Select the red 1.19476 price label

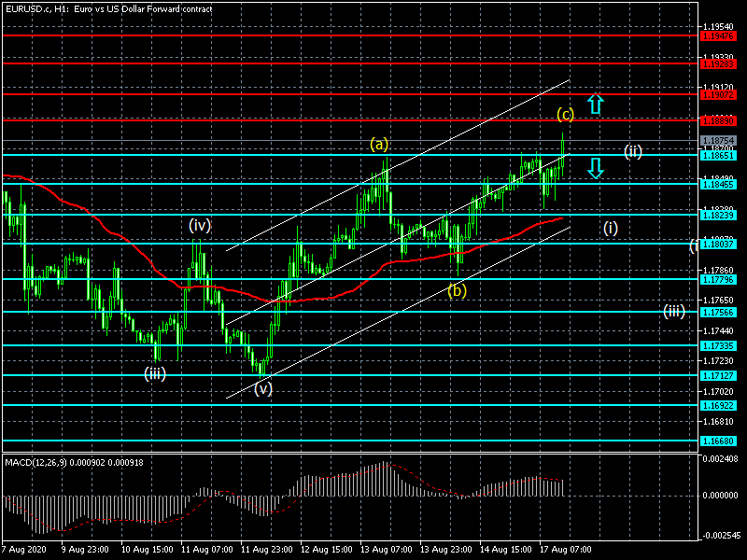[718, 36]
